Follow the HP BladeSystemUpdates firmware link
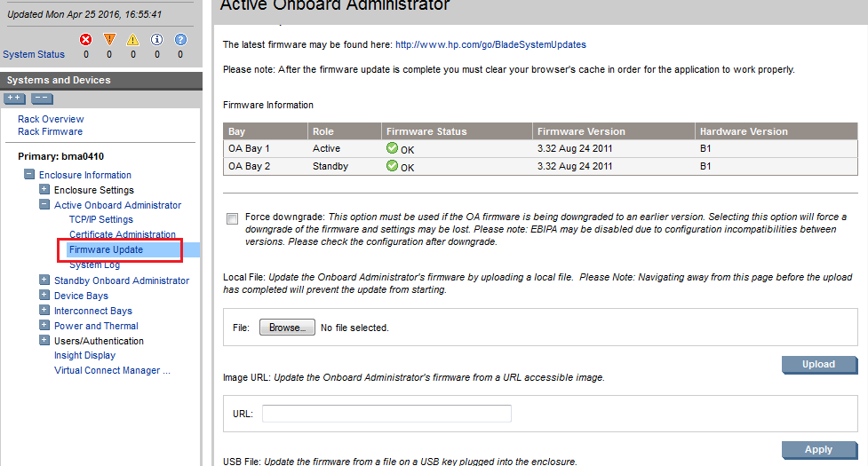The image size is (868, 466). tap(490, 44)
